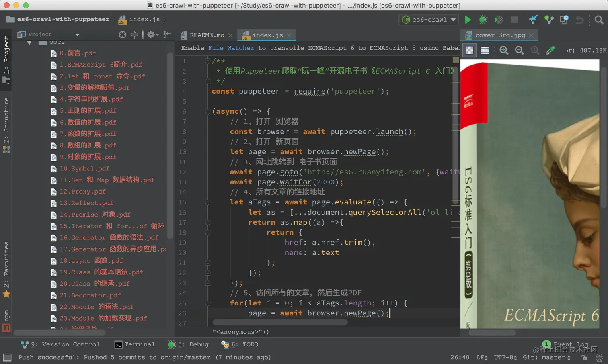Fold the evaluate block at line 15
The image size is (608, 364).
pos(207,202)
